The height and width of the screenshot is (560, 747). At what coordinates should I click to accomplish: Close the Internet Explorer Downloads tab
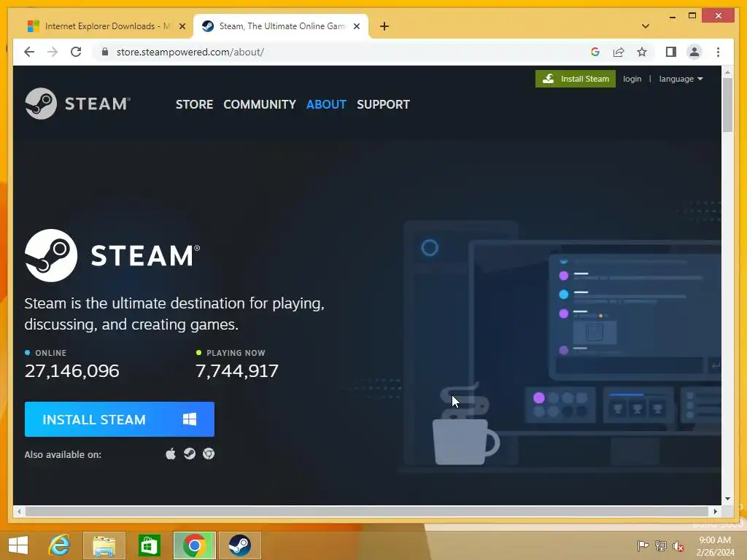tap(182, 27)
